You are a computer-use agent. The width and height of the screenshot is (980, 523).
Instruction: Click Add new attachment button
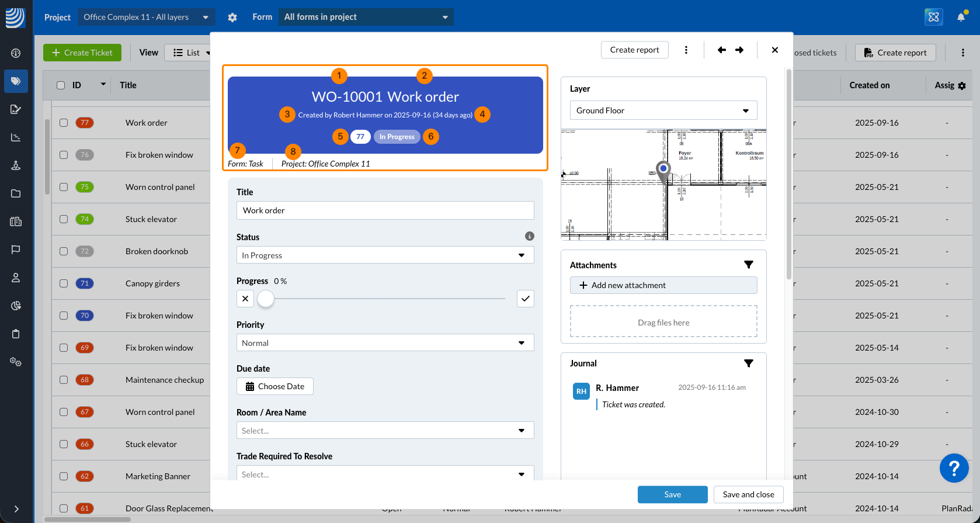[663, 285]
